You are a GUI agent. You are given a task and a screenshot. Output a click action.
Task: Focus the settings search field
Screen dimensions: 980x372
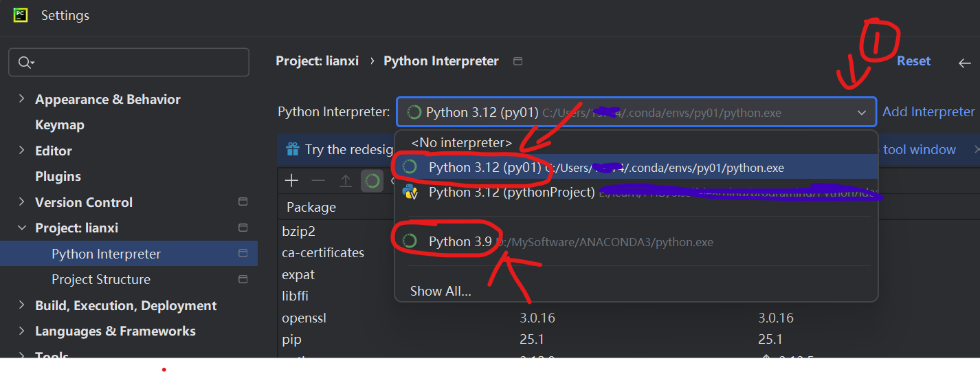pyautogui.click(x=129, y=63)
